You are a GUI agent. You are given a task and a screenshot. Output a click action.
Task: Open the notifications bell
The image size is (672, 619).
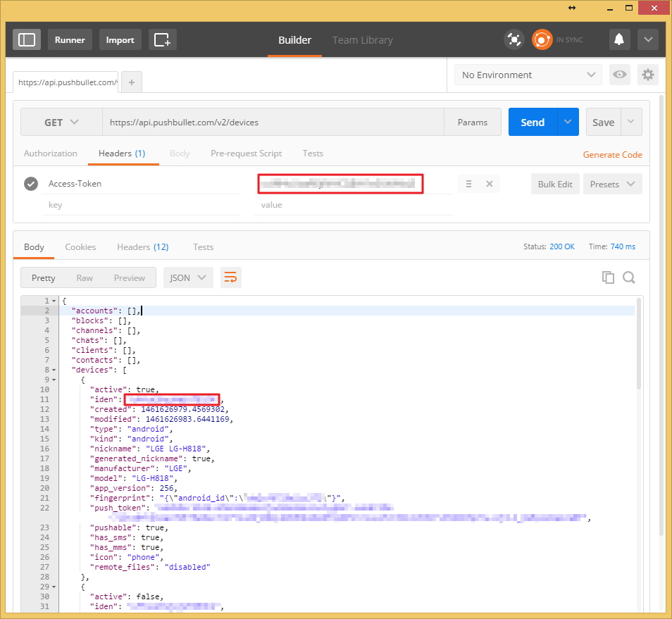tap(619, 40)
